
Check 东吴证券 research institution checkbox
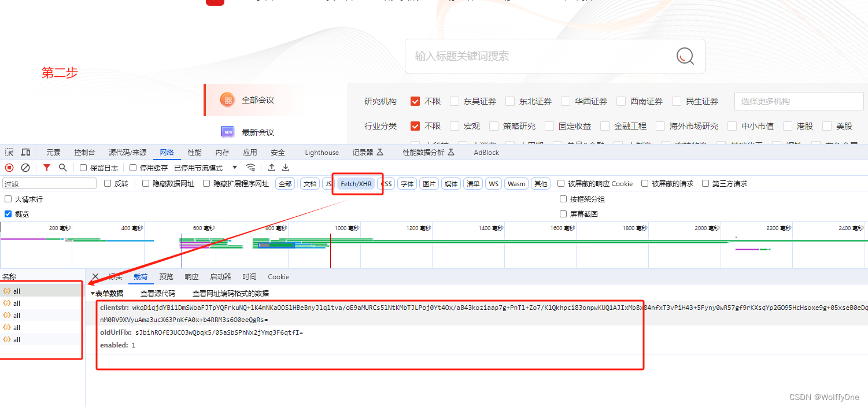coord(455,101)
